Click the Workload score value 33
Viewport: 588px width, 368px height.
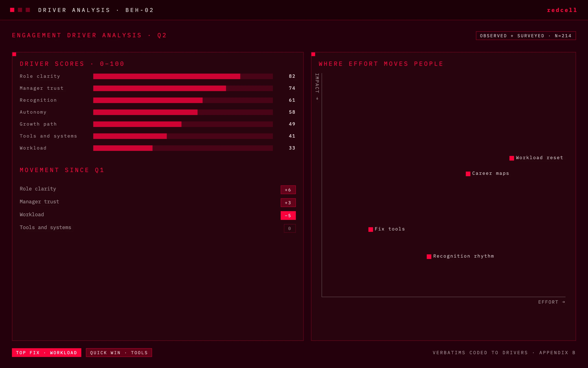click(292, 148)
